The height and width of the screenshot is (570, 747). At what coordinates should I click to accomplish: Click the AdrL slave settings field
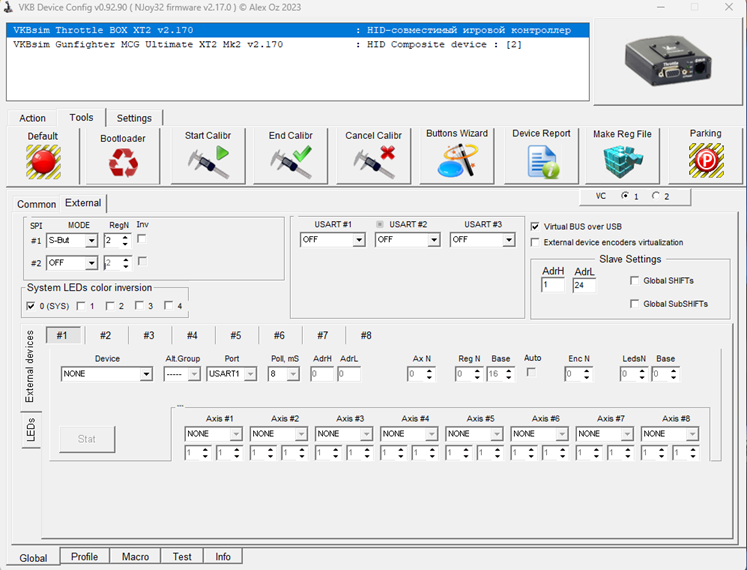(584, 286)
